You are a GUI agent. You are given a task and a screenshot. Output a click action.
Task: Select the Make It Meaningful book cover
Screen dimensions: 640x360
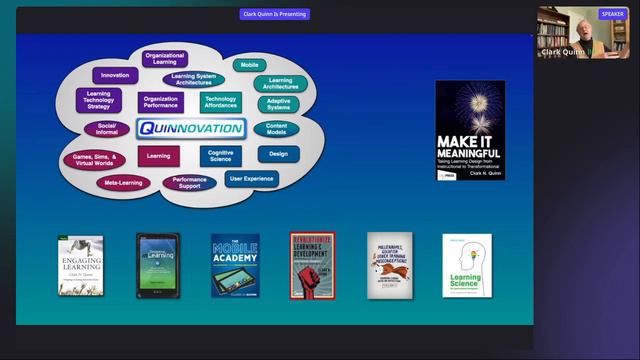470,131
